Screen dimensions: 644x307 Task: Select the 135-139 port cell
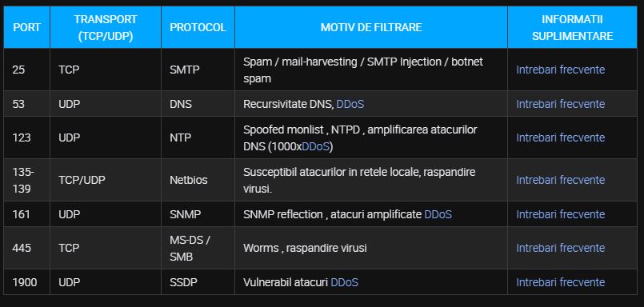point(26,180)
